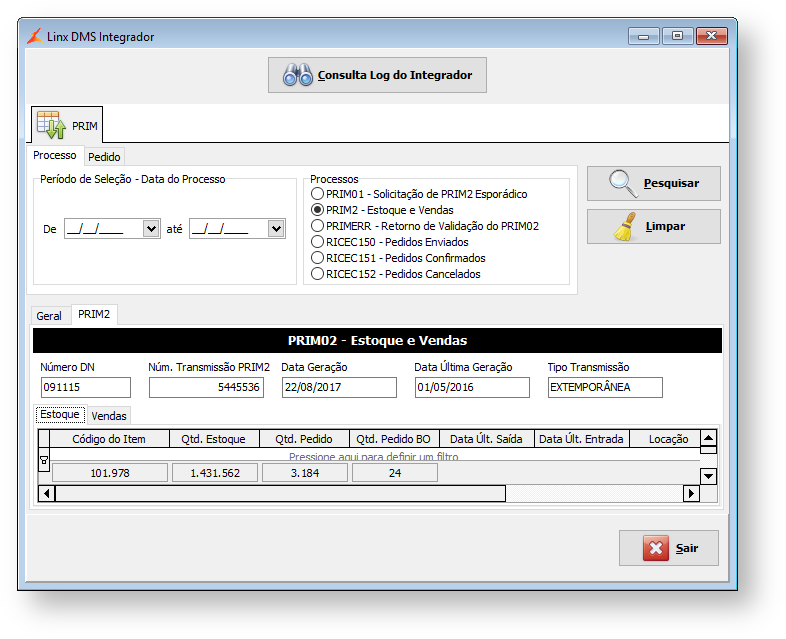The width and height of the screenshot is (786, 639).
Task: Click the PRIM table arrows icon
Action: [x=51, y=125]
